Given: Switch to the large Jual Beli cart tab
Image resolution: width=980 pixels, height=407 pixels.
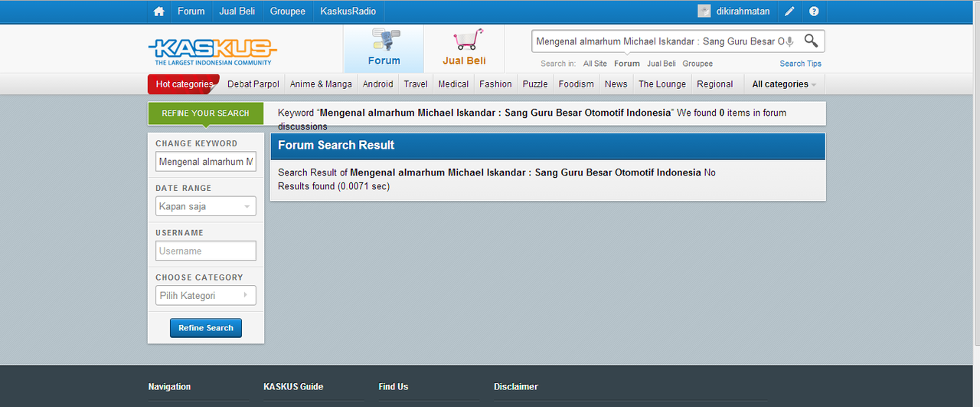Looking at the screenshot, I should (x=464, y=48).
